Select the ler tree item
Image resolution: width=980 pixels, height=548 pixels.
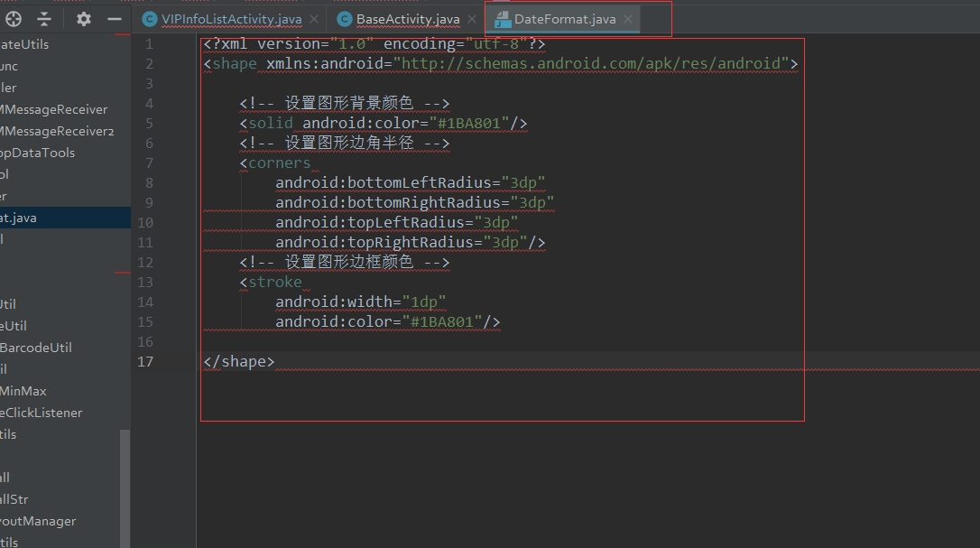[x=8, y=88]
